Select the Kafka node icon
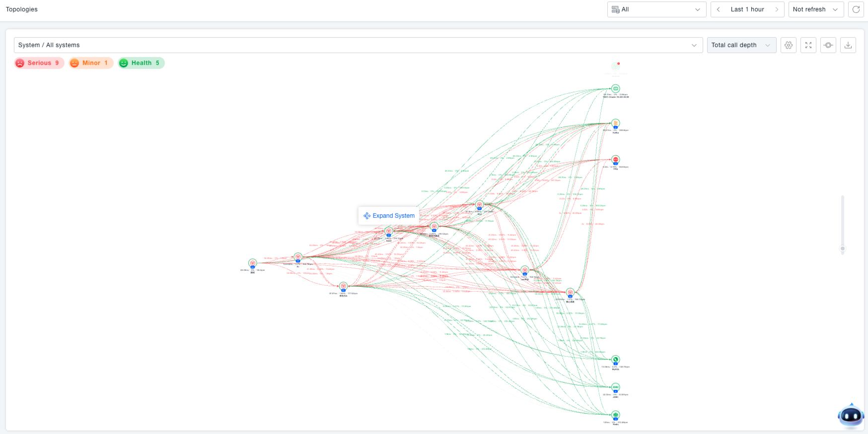Image resolution: width=868 pixels, height=434 pixels. (x=616, y=123)
